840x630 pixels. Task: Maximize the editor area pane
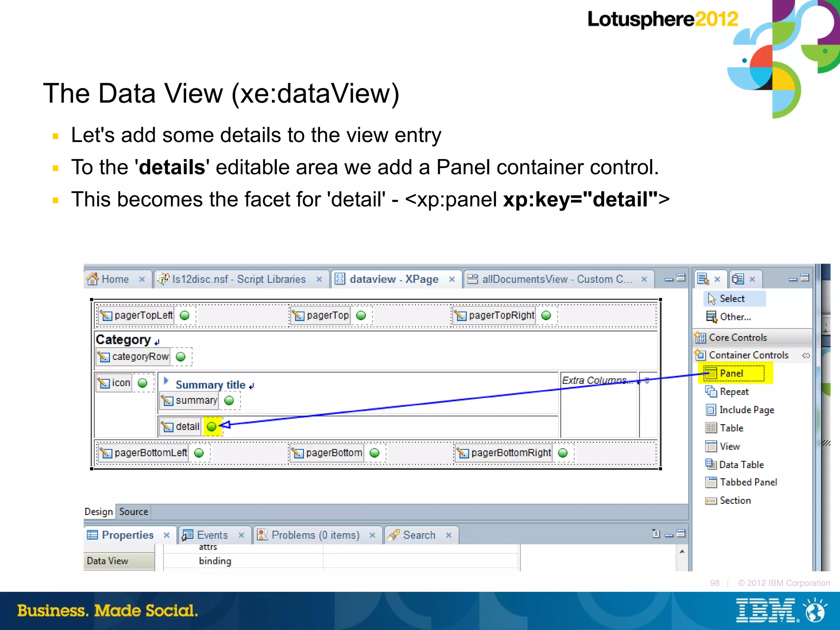click(x=681, y=278)
